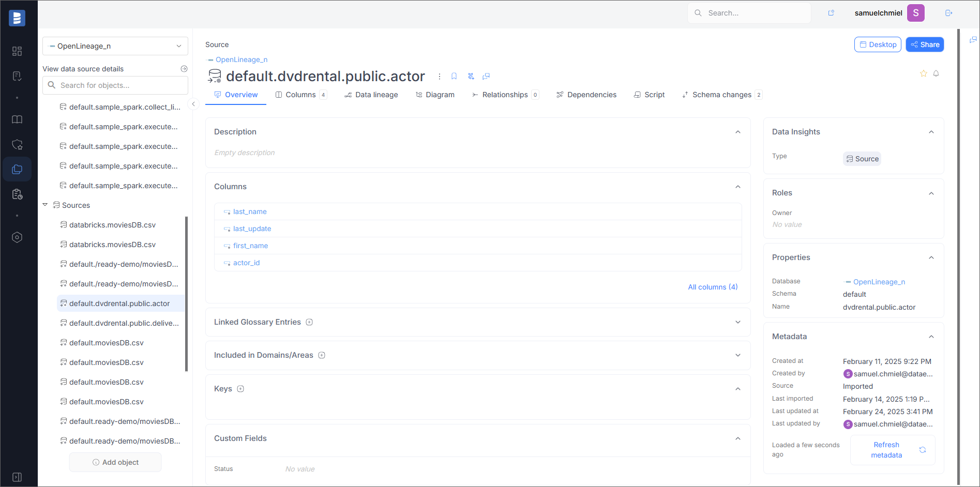Click the comments icon beside the title
The image size is (980, 487).
[486, 77]
